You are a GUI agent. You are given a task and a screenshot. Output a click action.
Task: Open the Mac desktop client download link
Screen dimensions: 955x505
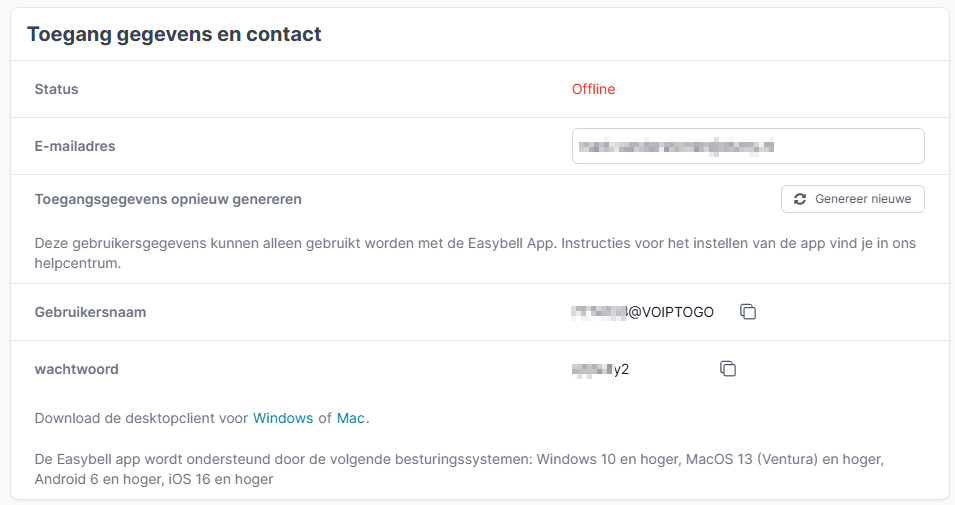pyautogui.click(x=350, y=418)
